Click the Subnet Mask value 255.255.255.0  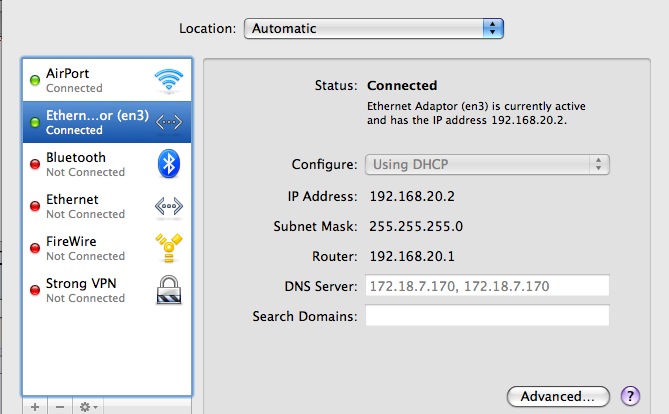tap(416, 226)
